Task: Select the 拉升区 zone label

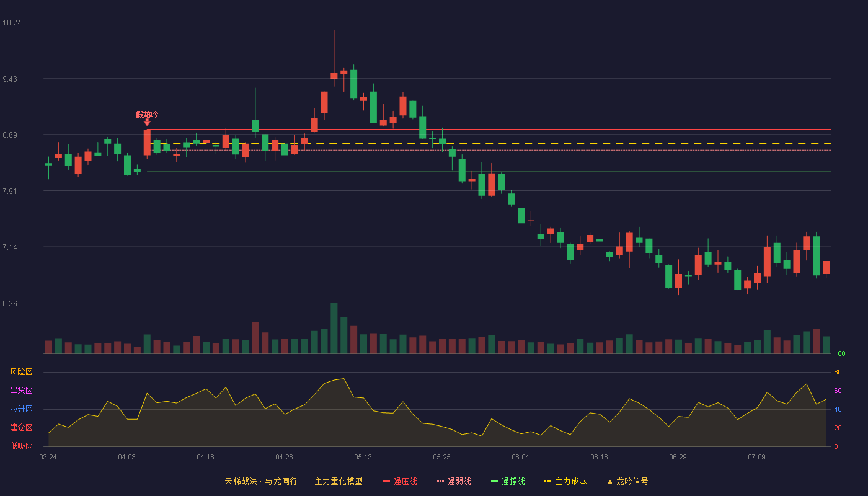Action: (21, 409)
